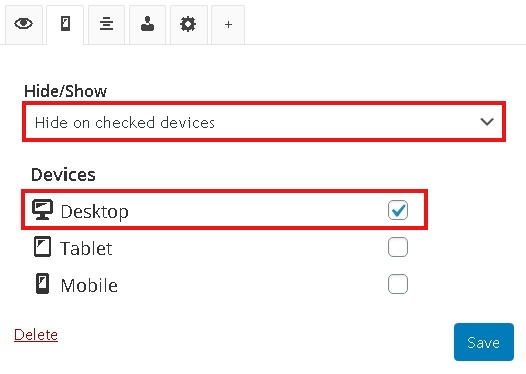Enable the Mobile checkbox
This screenshot has height=374, width=526.
tap(398, 284)
